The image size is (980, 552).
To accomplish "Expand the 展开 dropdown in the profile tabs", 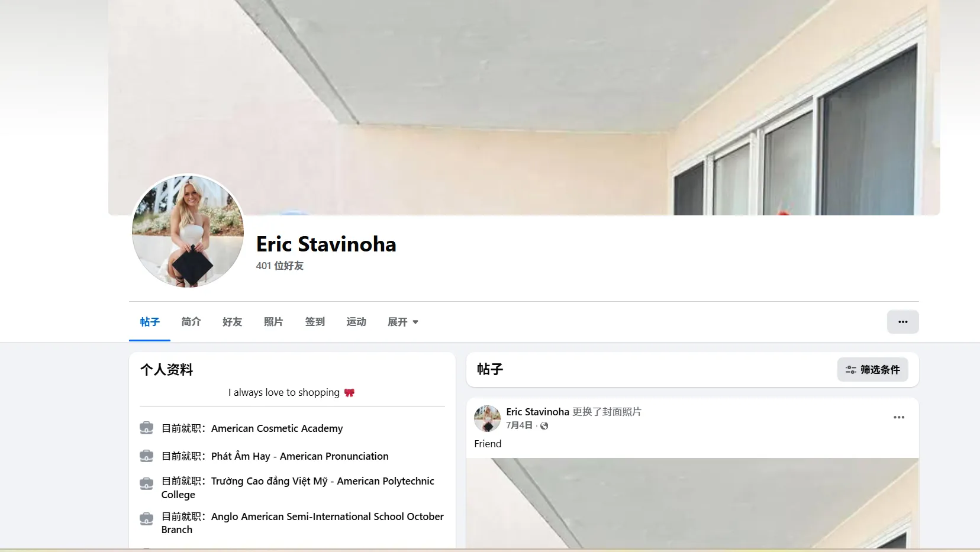I will pyautogui.click(x=402, y=322).
